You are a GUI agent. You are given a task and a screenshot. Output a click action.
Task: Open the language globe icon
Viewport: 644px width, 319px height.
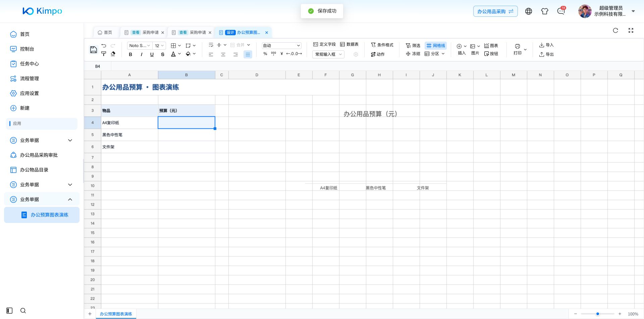coord(529,11)
